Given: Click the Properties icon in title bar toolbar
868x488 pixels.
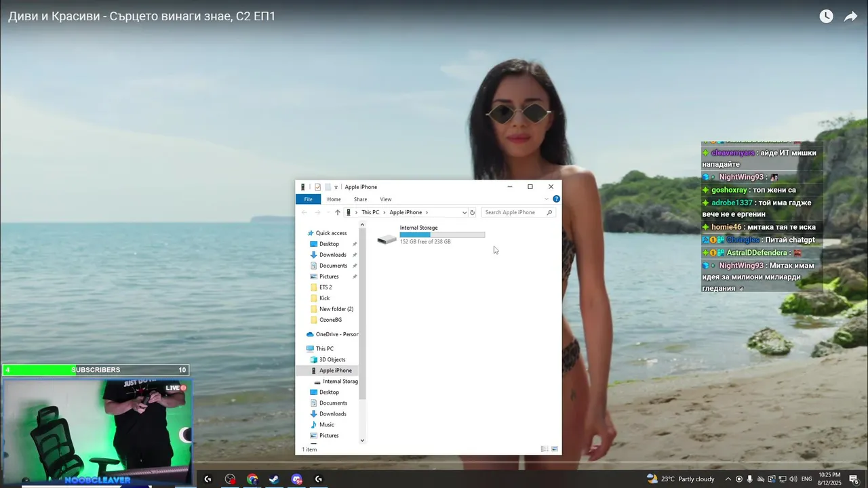Looking at the screenshot, I should point(317,187).
